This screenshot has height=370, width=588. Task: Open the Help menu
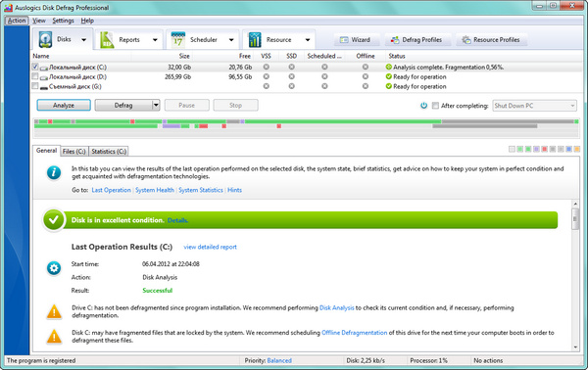pyautogui.click(x=87, y=21)
